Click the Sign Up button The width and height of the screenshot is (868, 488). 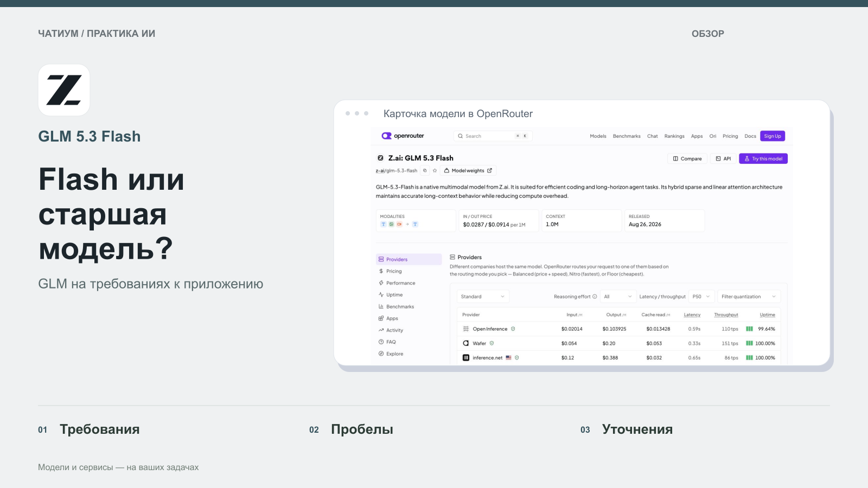click(x=773, y=136)
